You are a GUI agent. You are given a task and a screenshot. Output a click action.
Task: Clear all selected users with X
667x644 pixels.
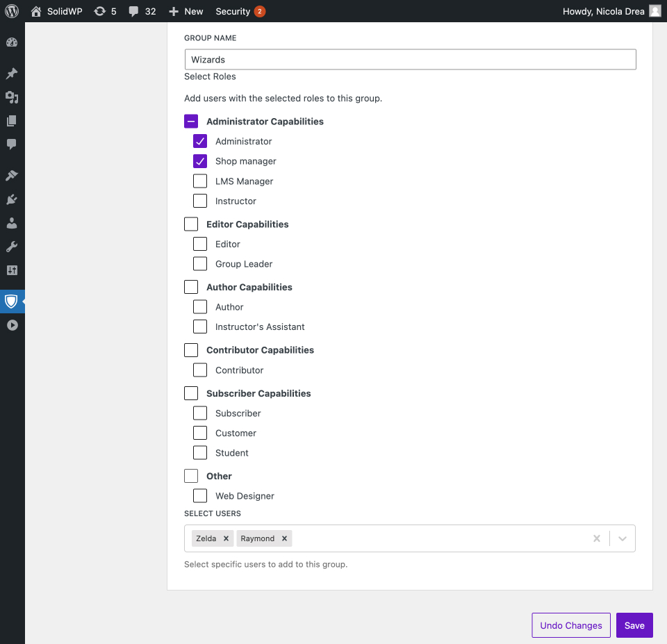point(596,538)
